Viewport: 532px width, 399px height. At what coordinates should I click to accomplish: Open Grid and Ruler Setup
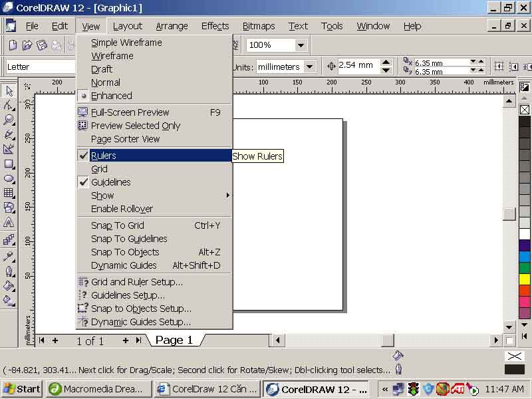click(155, 282)
